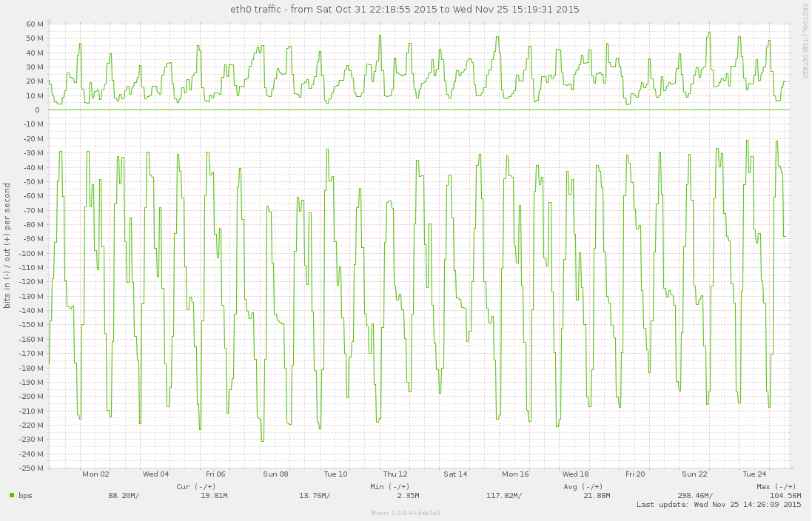Click the 'Last update' timestamp text
Screen dimensions: 812x521
[x=719, y=505]
